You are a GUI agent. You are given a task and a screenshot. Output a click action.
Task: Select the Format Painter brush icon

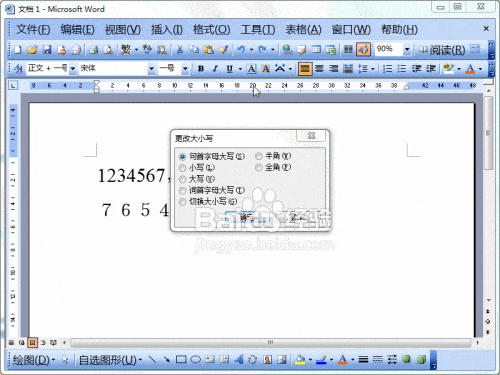tap(223, 50)
